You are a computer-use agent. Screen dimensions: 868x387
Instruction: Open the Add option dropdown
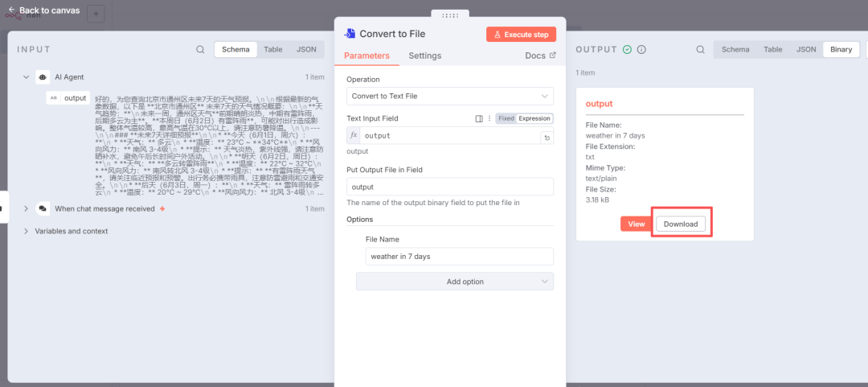point(454,281)
